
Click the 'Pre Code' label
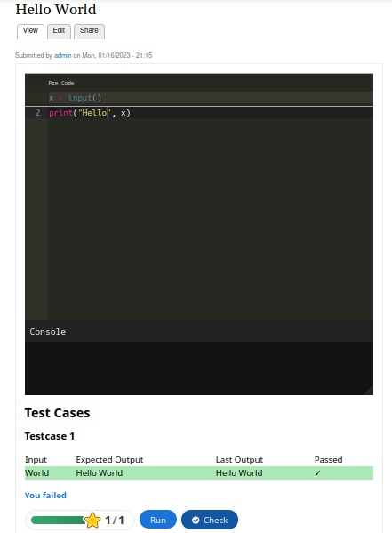(61, 83)
